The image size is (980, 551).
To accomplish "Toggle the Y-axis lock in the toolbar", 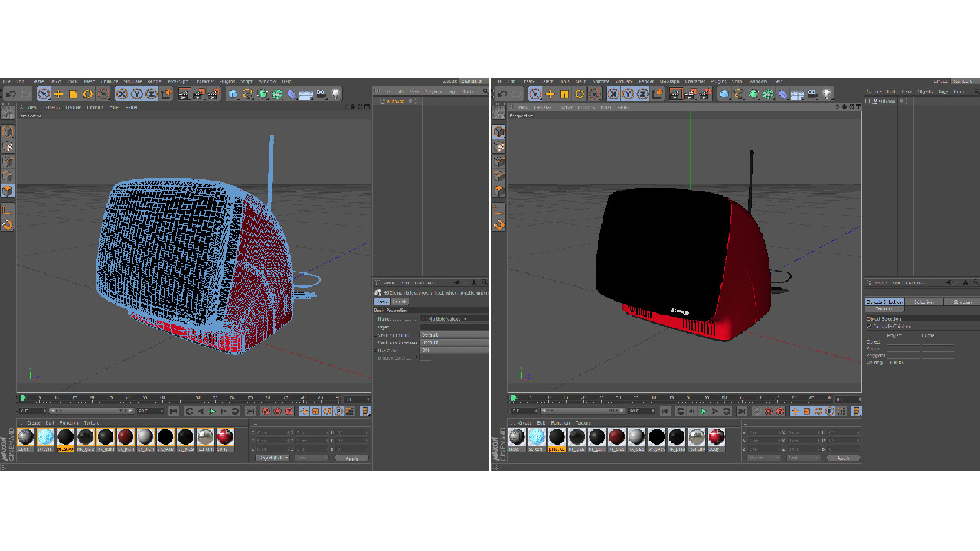I will click(136, 93).
